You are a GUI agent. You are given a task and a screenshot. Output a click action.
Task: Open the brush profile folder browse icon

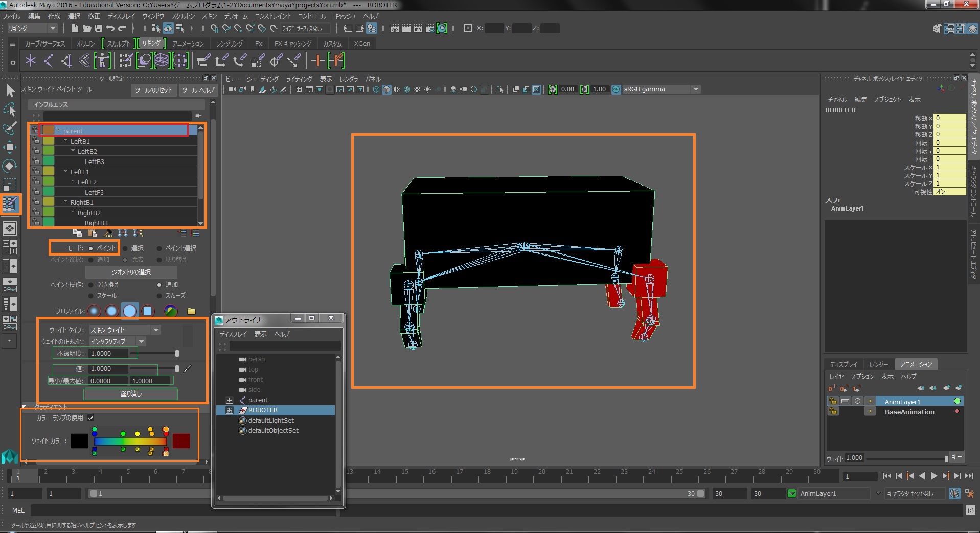pyautogui.click(x=192, y=311)
